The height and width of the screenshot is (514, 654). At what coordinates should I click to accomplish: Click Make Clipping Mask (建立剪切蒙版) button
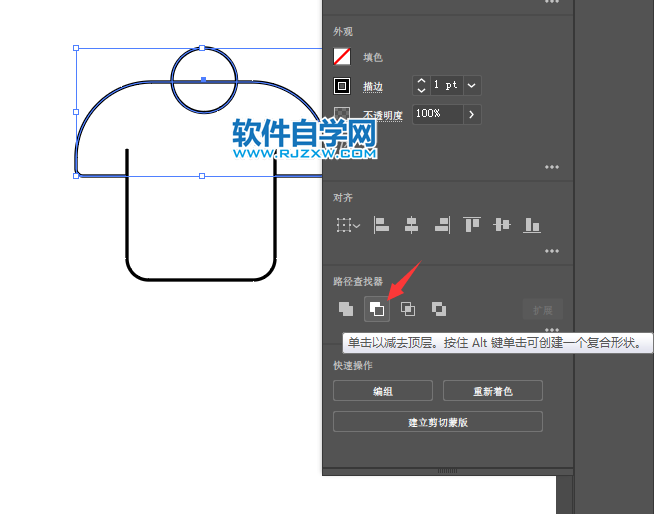[x=438, y=422]
